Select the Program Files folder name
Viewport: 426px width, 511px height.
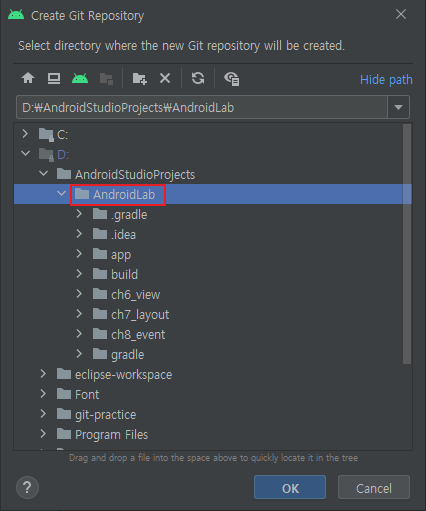(111, 435)
